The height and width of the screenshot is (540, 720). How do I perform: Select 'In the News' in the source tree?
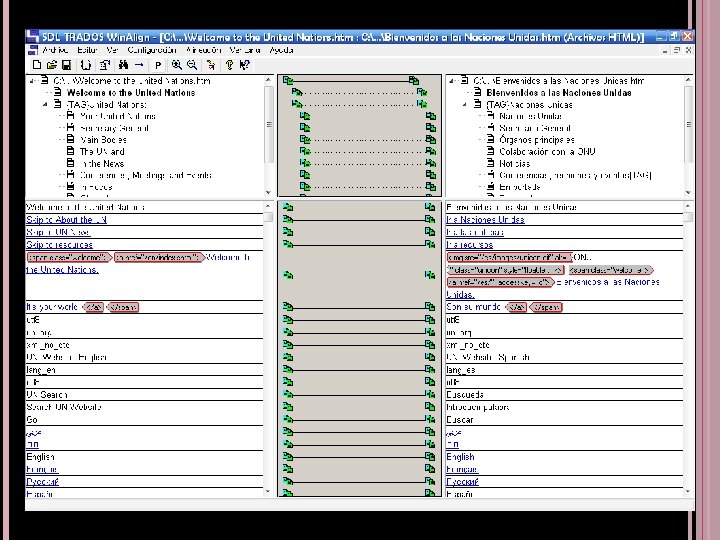[102, 163]
